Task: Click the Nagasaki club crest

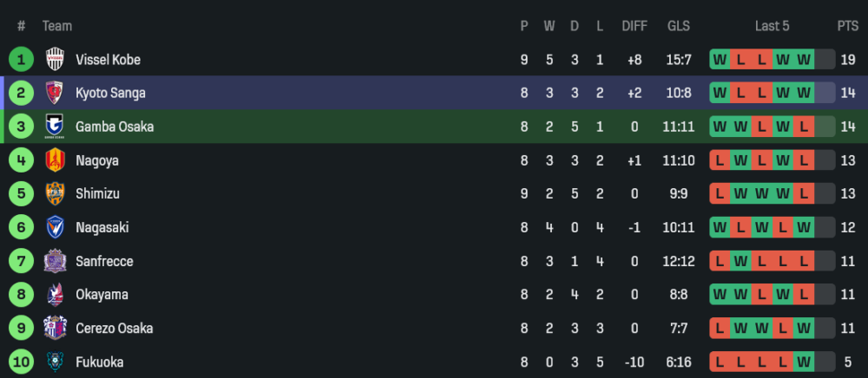Action: pyautogui.click(x=55, y=227)
